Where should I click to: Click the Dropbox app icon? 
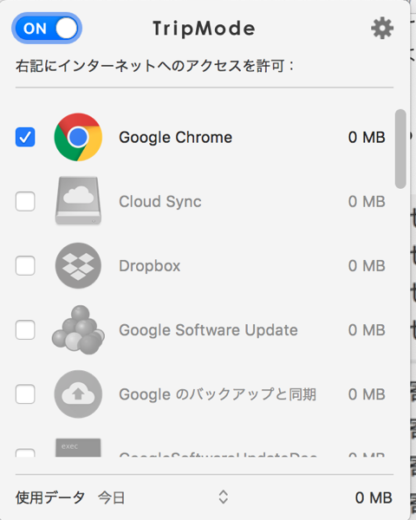(x=78, y=266)
